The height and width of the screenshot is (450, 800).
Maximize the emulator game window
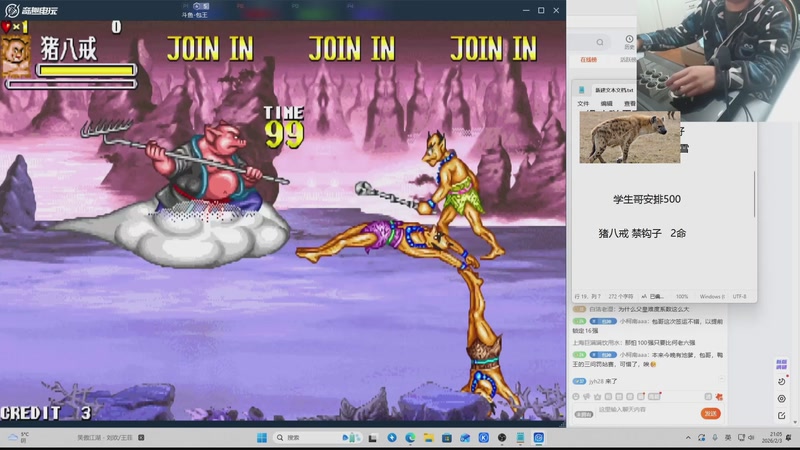tap(541, 10)
